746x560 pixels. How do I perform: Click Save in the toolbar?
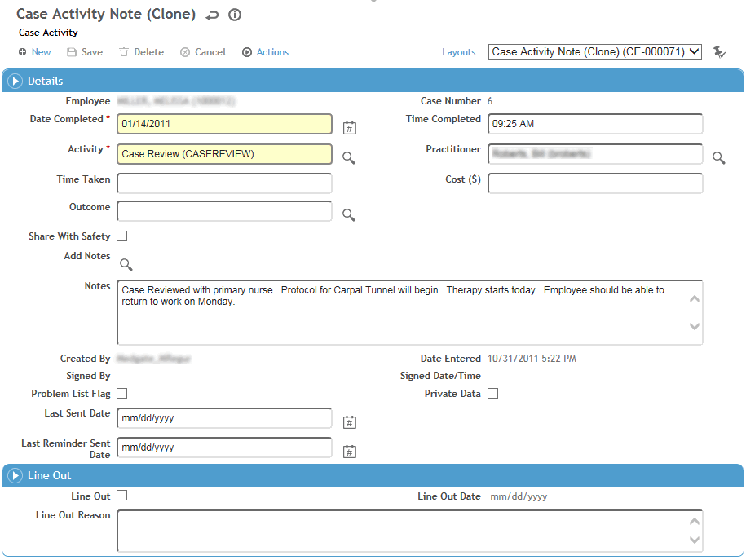pos(85,52)
